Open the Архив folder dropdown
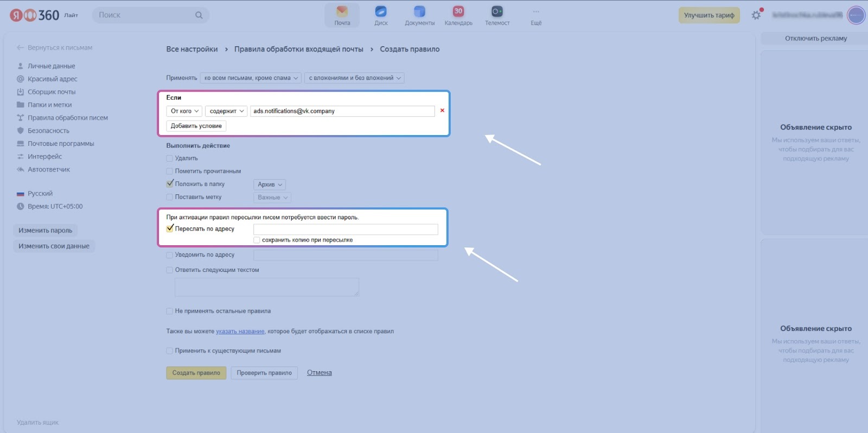Screen dimensions: 868x433 (270, 184)
